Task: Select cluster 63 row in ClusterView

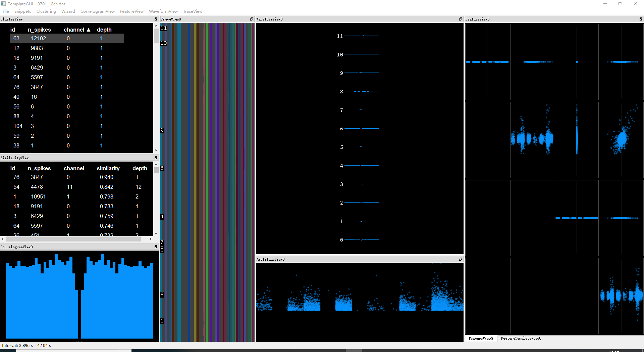Action: click(50, 38)
